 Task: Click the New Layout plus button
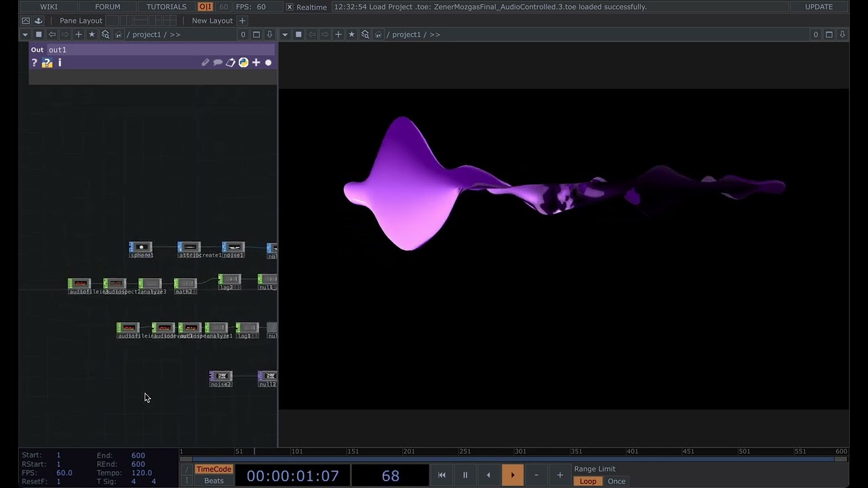point(242,20)
